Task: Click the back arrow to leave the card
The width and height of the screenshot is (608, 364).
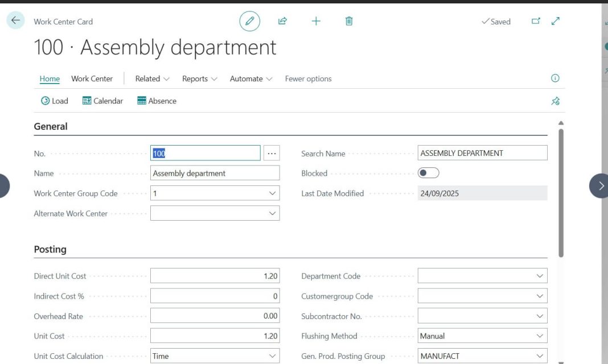Action: click(x=15, y=20)
